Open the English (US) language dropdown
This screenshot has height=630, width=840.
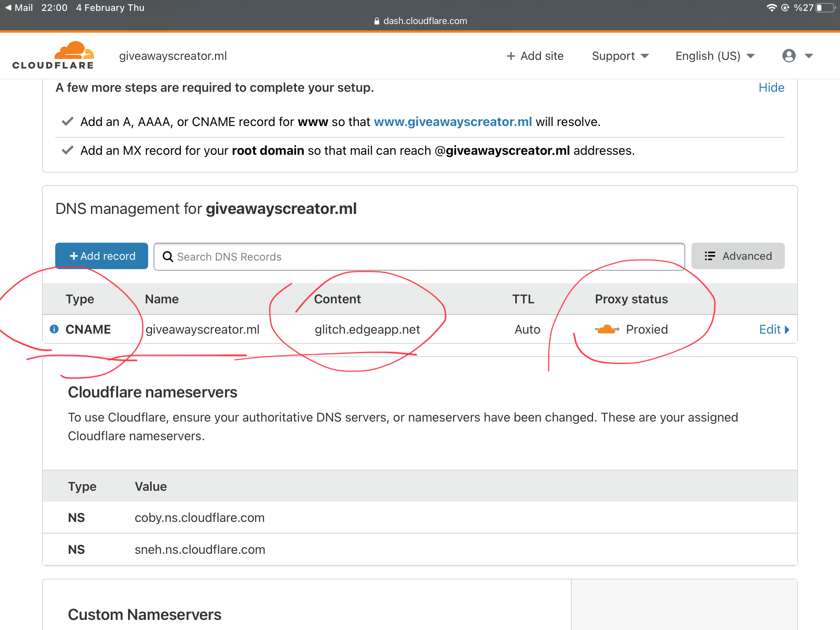[715, 56]
